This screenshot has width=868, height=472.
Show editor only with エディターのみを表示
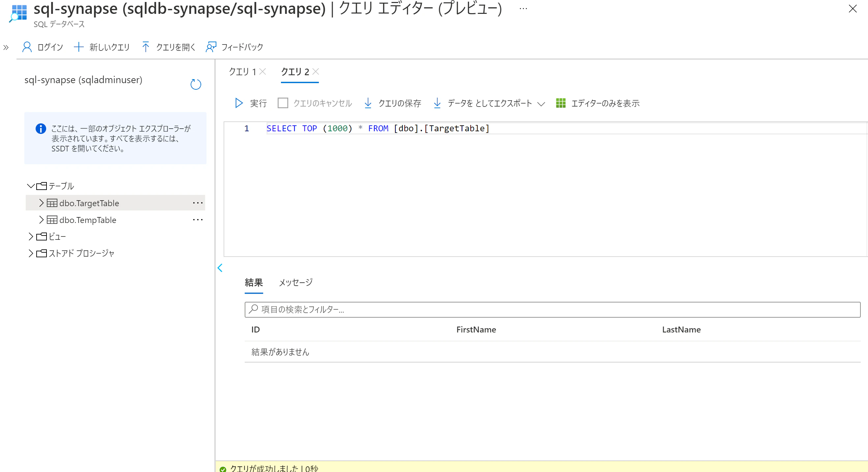(605, 104)
